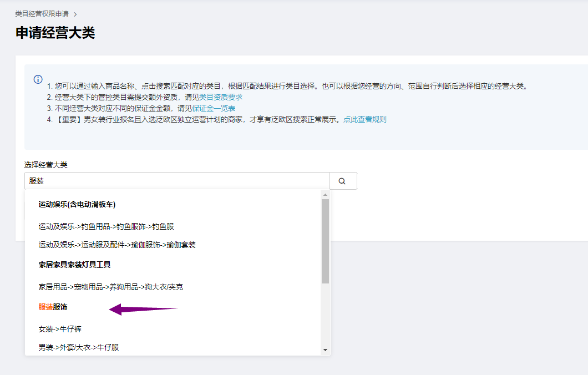Click the dropdown list scrollbar thumb
Screen dimensions: 588x375
coord(325,241)
